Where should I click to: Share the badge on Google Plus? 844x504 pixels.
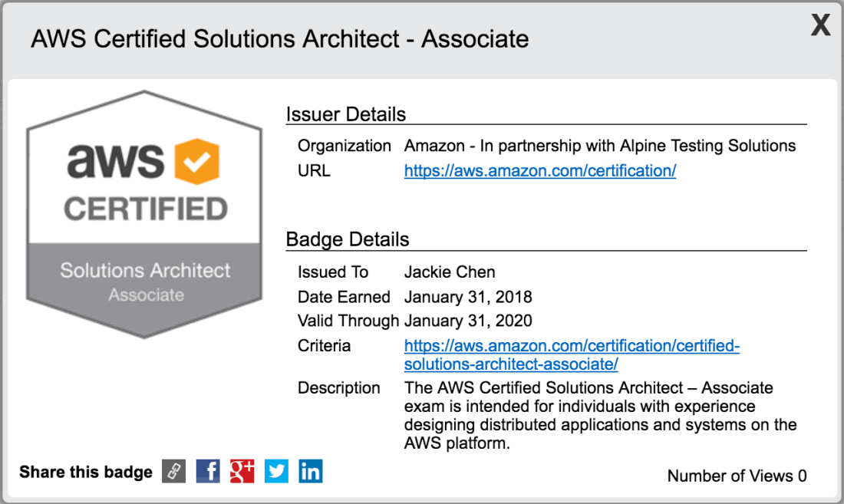pyautogui.click(x=242, y=471)
